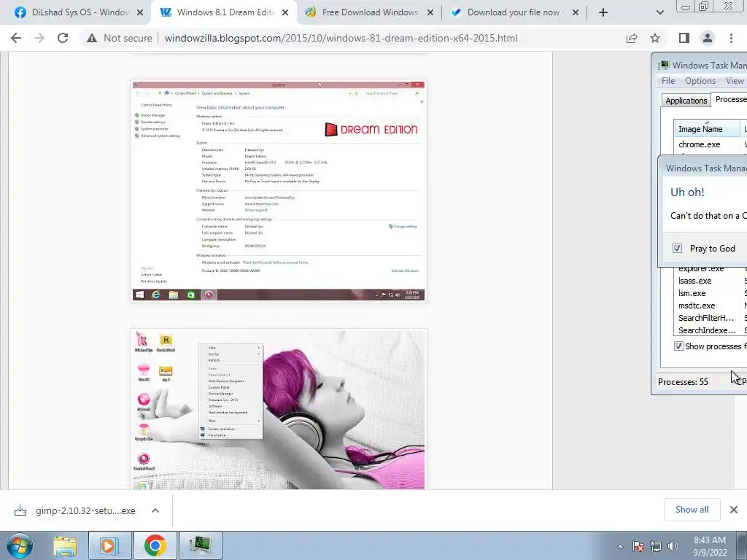Switch to Free Download Windows tab
The image size is (747, 560).
click(370, 12)
